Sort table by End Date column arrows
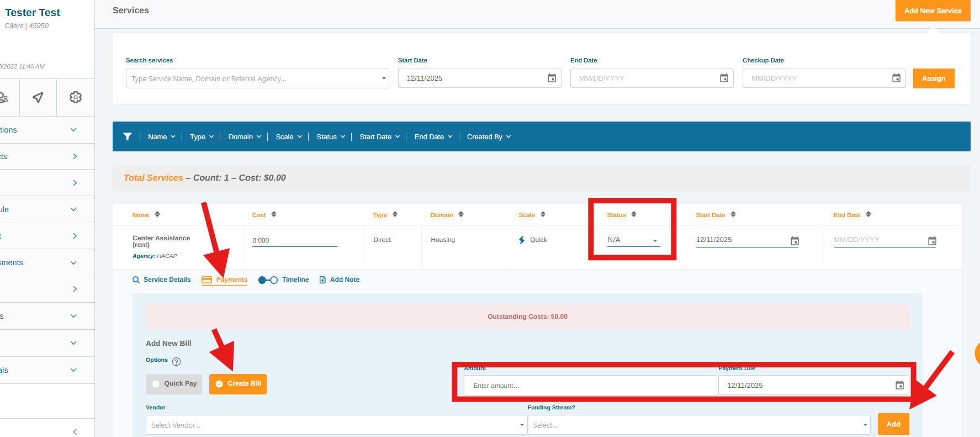The image size is (980, 437). pyautogui.click(x=868, y=214)
